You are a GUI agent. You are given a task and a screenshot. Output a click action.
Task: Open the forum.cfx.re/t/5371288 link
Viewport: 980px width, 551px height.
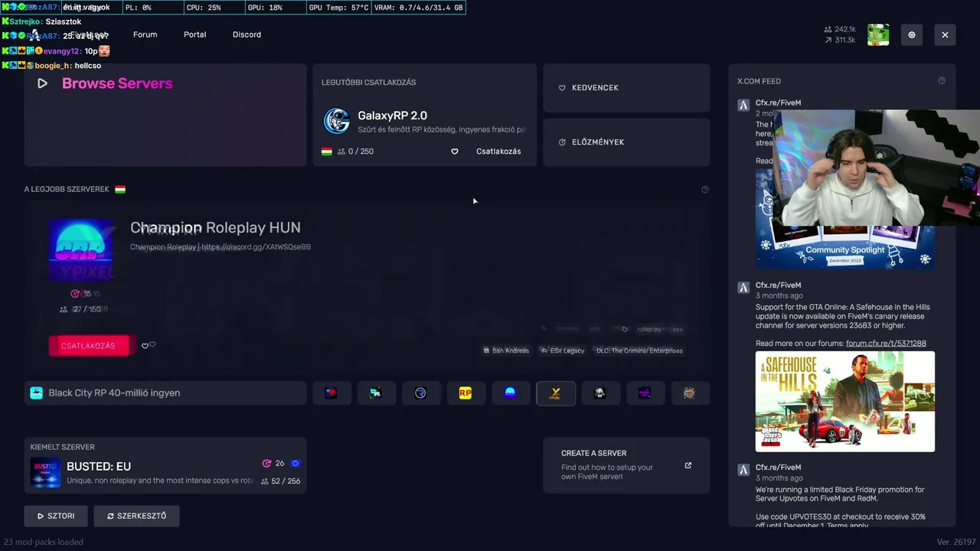click(886, 344)
